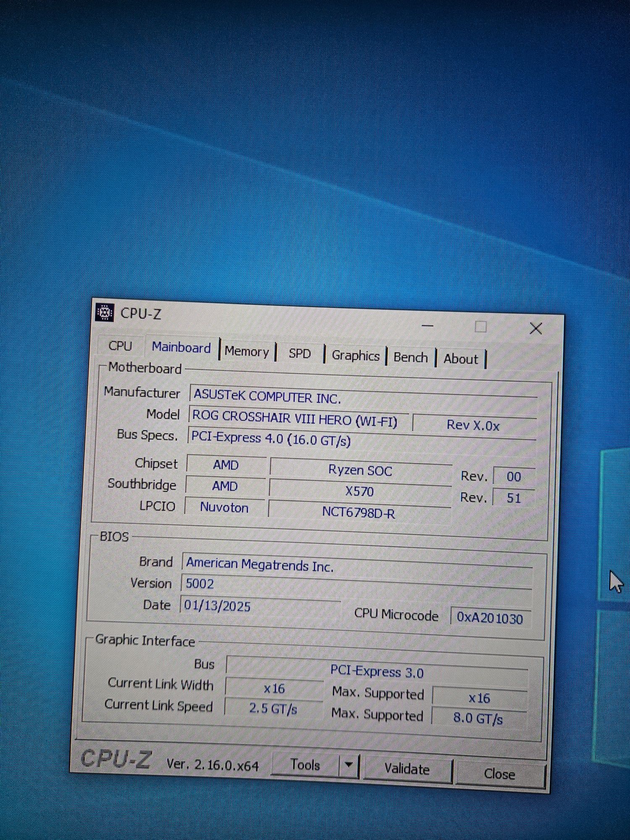The width and height of the screenshot is (630, 840).
Task: Open the About tab
Action: 461,359
